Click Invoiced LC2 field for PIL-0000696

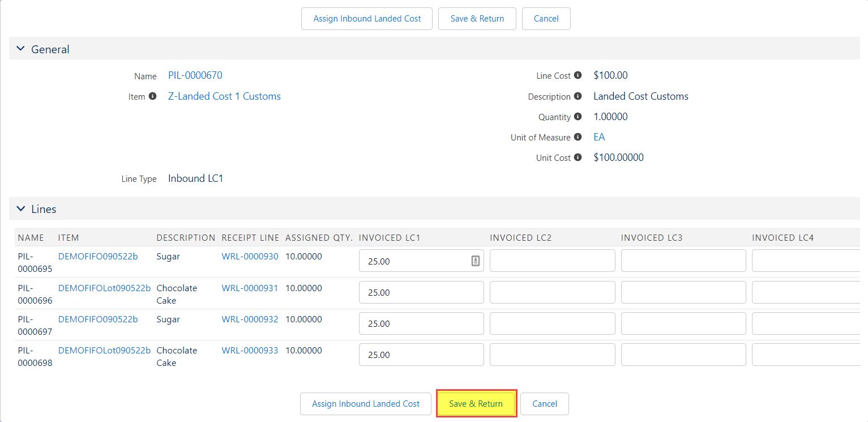tap(553, 292)
